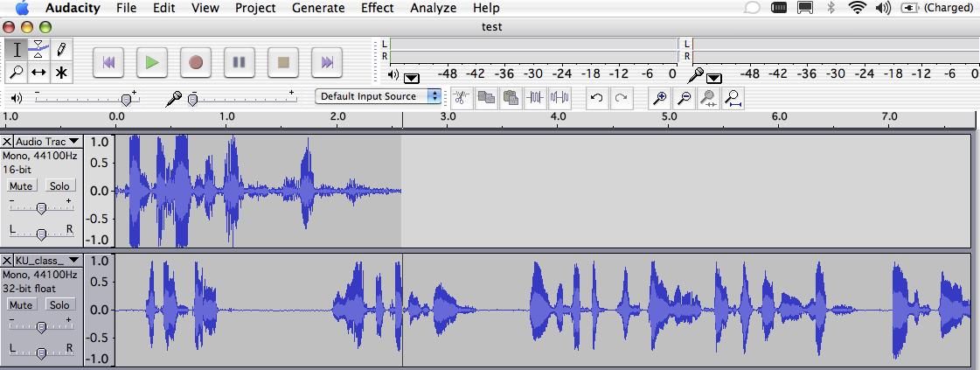
Task: Open KU_class track dropdown menu
Action: 48,260
